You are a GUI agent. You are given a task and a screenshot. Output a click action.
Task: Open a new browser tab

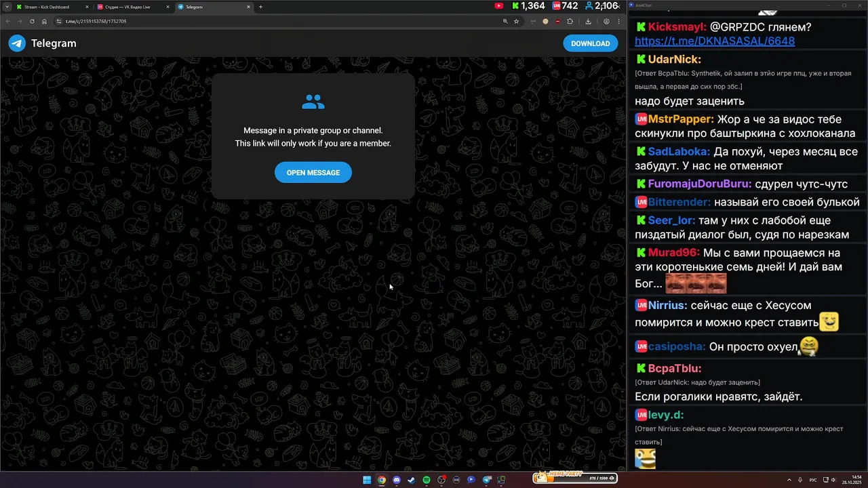[x=260, y=7]
